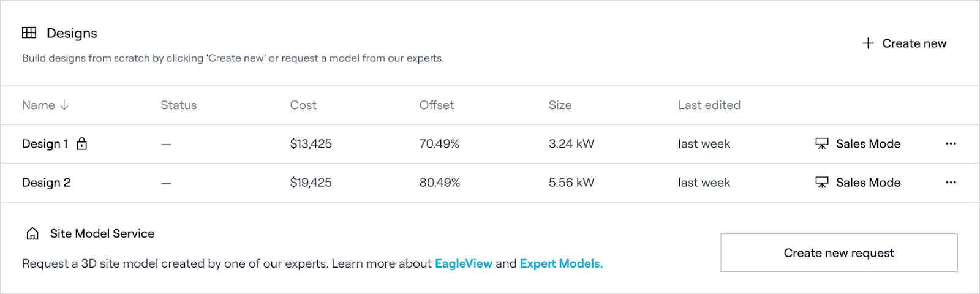980x294 pixels.
Task: Click the plus icon next to Create new
Action: (x=868, y=43)
